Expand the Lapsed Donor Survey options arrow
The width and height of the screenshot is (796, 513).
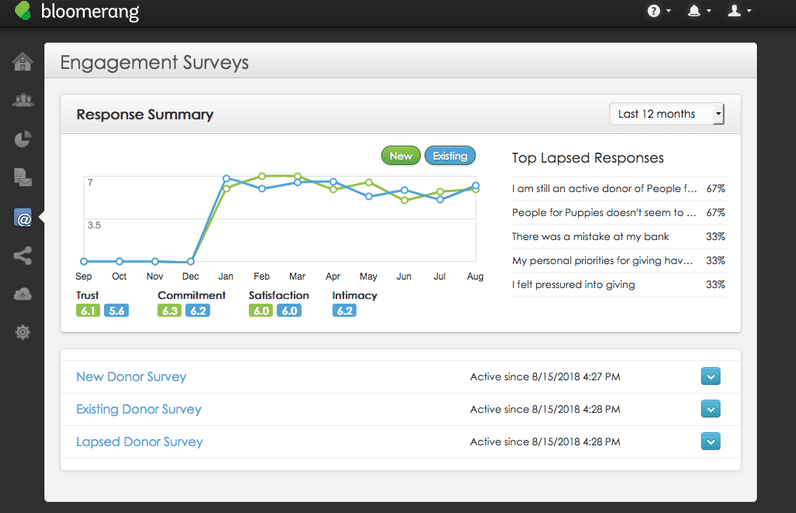coord(710,441)
